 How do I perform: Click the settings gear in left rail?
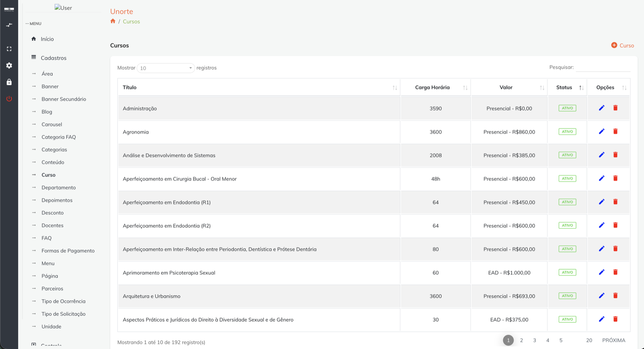[x=9, y=65]
